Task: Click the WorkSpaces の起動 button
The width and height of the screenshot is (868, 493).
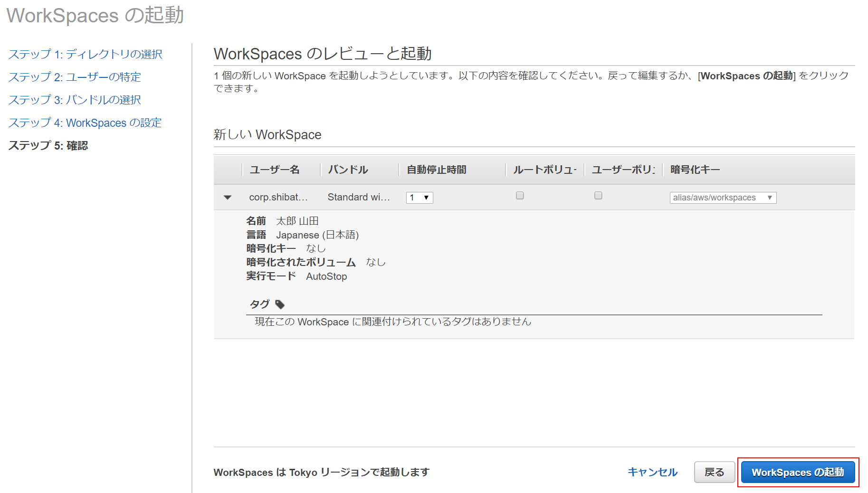Action: click(x=798, y=472)
